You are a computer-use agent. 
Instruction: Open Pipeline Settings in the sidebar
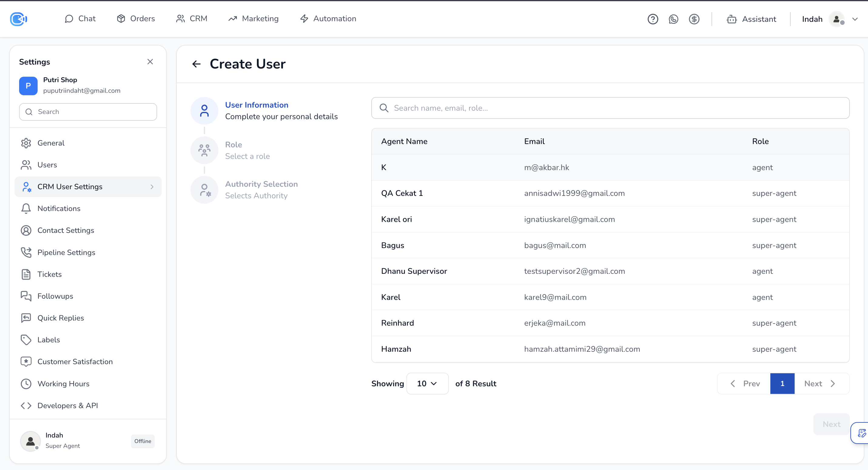(66, 252)
